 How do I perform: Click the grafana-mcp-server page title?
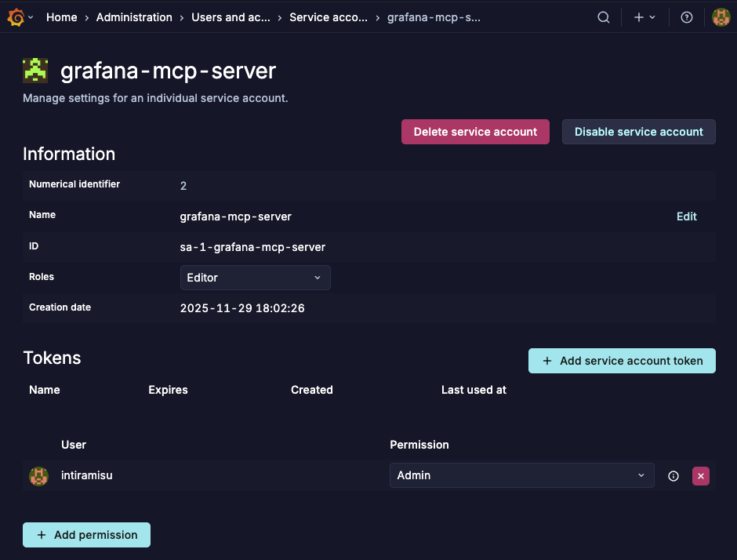[x=168, y=71]
